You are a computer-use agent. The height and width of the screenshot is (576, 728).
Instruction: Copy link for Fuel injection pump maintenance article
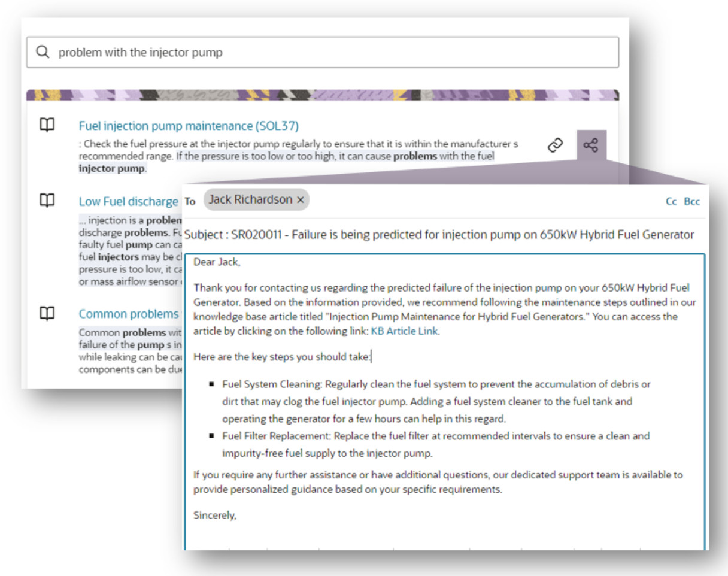pos(556,145)
